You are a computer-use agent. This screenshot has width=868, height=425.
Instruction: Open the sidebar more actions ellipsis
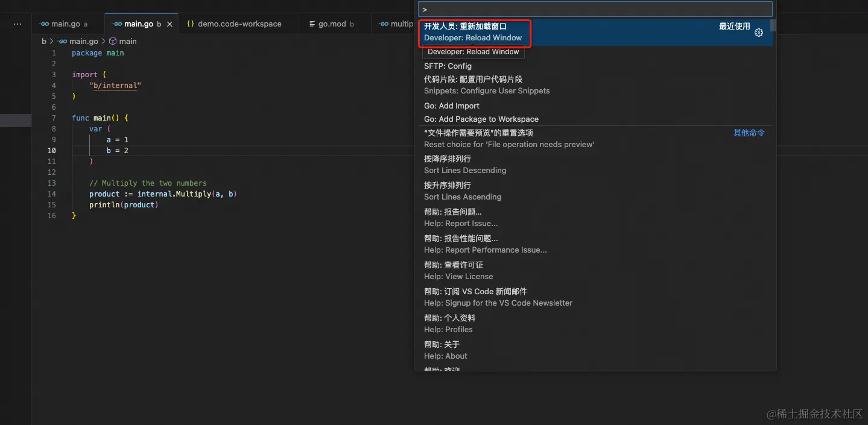tap(17, 24)
